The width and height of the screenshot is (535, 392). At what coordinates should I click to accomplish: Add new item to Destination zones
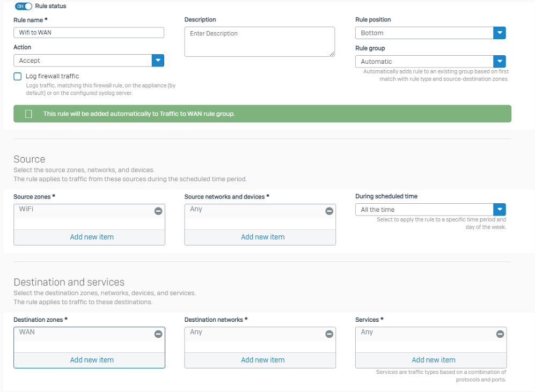92,360
